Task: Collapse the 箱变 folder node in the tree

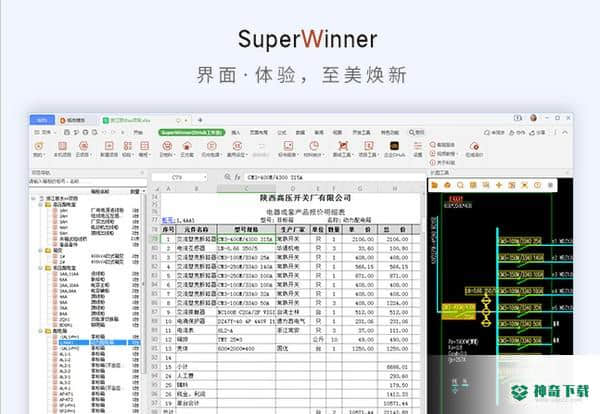Action: 41,251
